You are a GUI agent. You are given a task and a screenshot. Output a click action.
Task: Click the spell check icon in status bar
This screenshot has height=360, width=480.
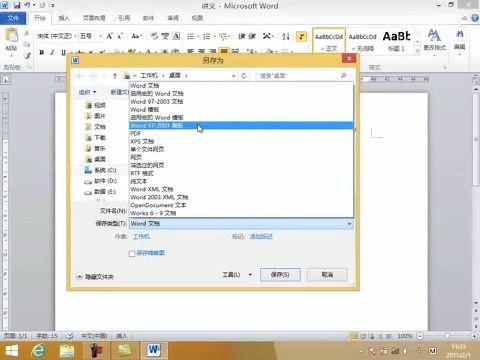coord(69,336)
